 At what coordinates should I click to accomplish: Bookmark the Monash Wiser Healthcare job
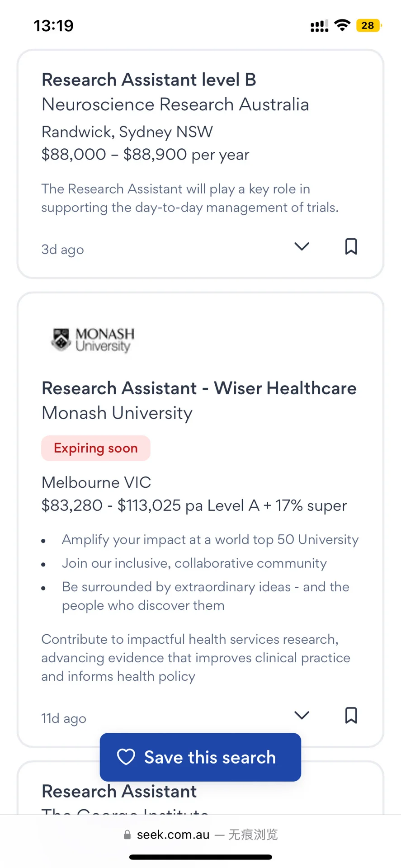pyautogui.click(x=351, y=715)
